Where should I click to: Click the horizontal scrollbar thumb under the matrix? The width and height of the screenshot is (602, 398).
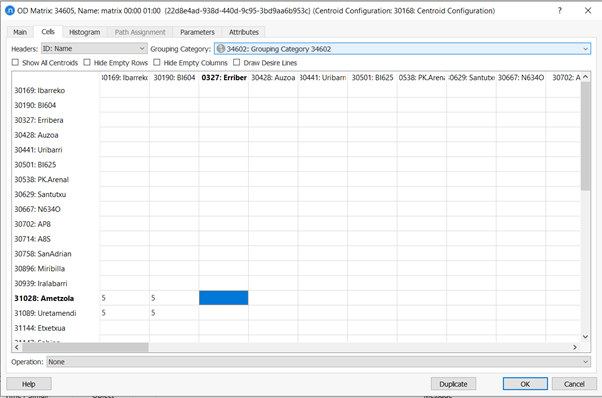point(85,347)
